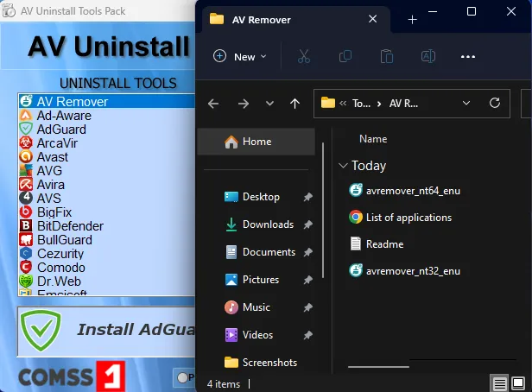
Task: Click the Avira red umbrella icon
Action: pyautogui.click(x=26, y=185)
